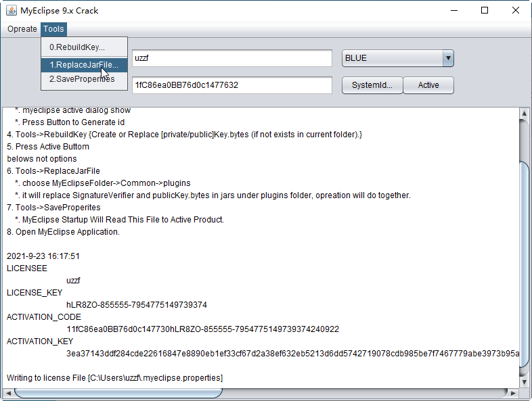The width and height of the screenshot is (532, 401).
Task: Choose 0.RebuildKey... from Tools menu
Action: [84, 47]
